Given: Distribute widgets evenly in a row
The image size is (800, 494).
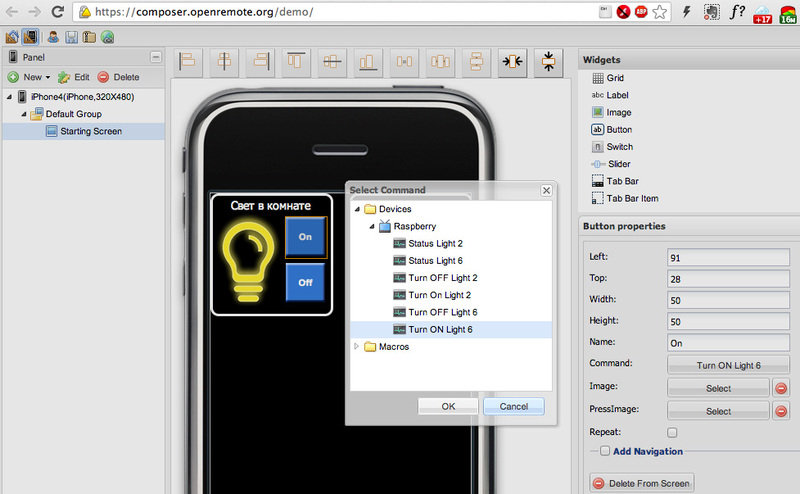Looking at the screenshot, I should (x=440, y=62).
